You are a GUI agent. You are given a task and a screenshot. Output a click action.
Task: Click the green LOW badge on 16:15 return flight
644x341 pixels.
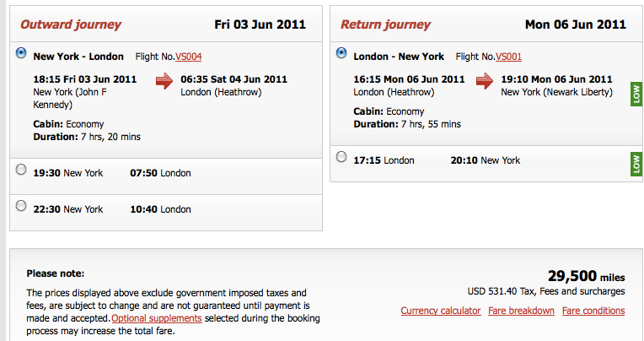(636, 95)
